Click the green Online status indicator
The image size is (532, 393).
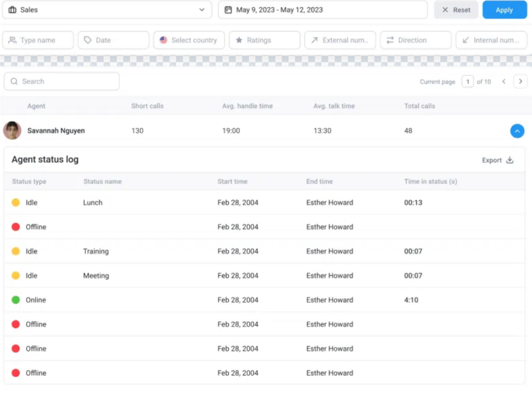(16, 300)
